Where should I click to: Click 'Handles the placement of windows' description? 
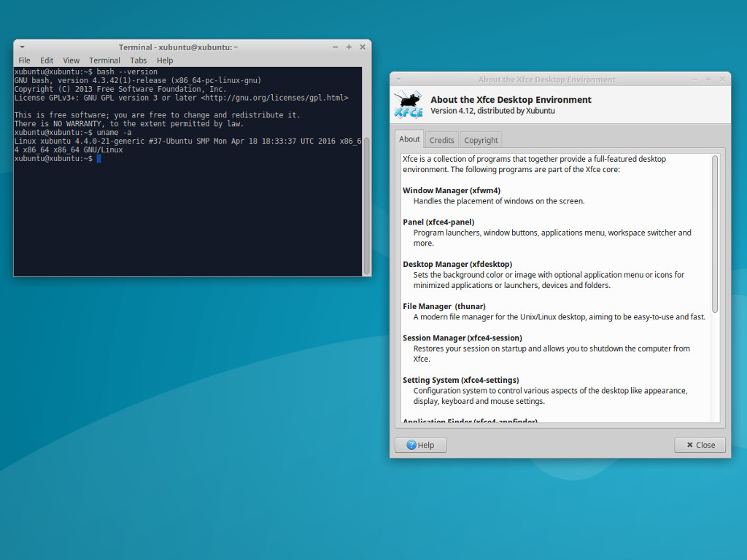coord(499,201)
